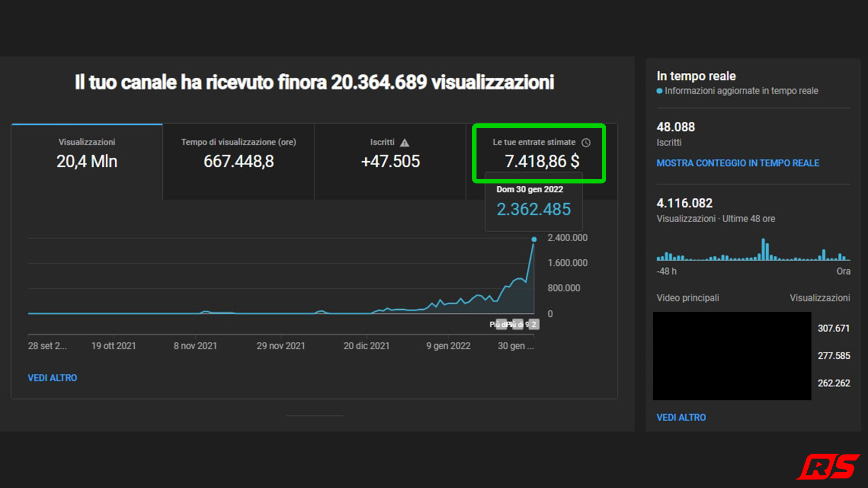Click the clock icon next to entrate stimate

click(x=586, y=143)
